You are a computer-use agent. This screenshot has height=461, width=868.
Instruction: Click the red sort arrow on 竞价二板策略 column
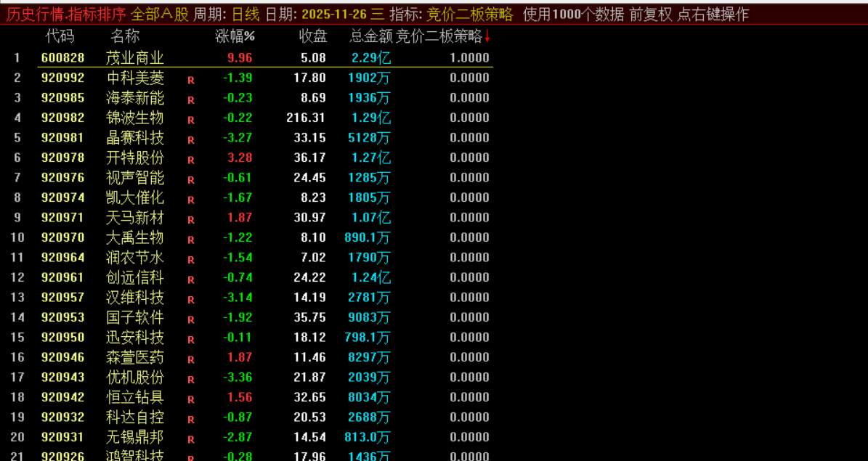(487, 37)
